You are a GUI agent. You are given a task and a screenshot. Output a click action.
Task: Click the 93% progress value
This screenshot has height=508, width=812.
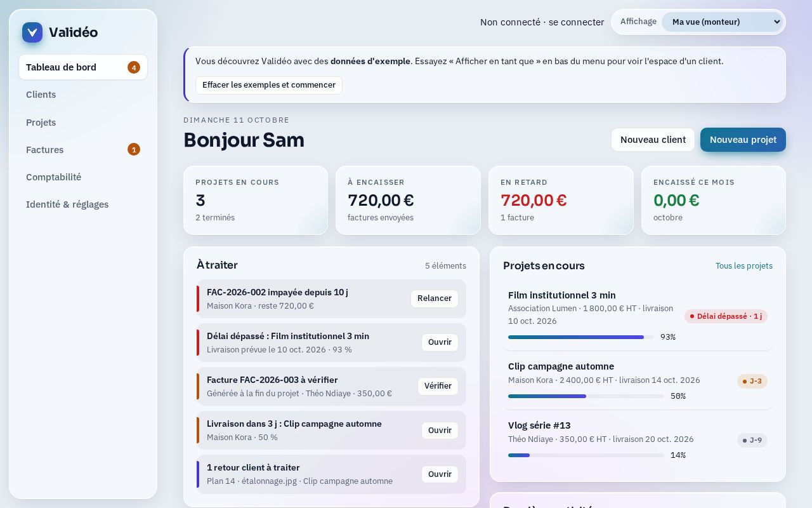[668, 337]
